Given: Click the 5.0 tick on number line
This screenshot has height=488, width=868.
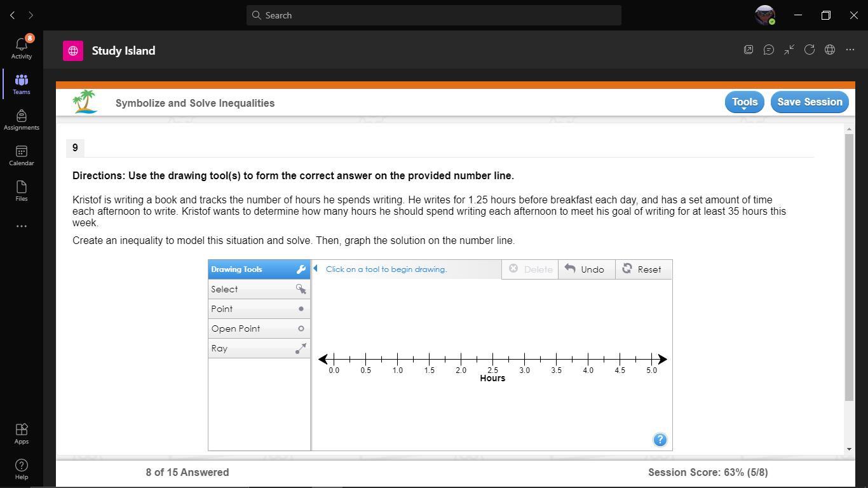Looking at the screenshot, I should (x=651, y=360).
